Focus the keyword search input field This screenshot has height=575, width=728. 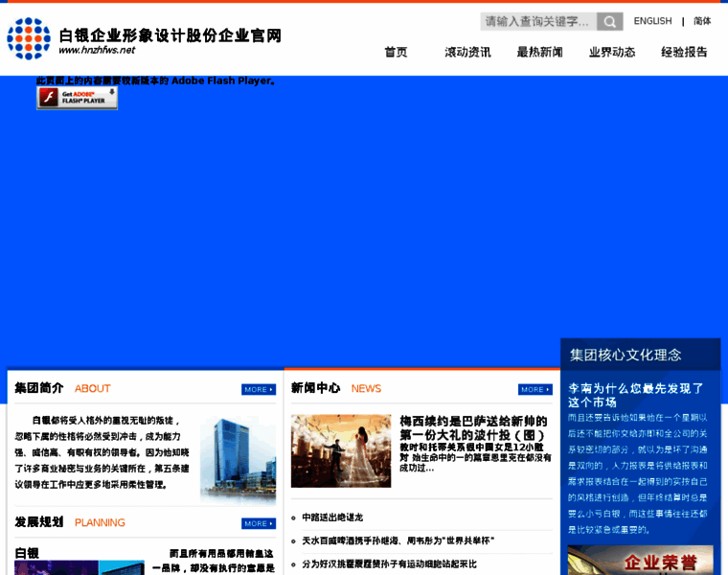538,21
